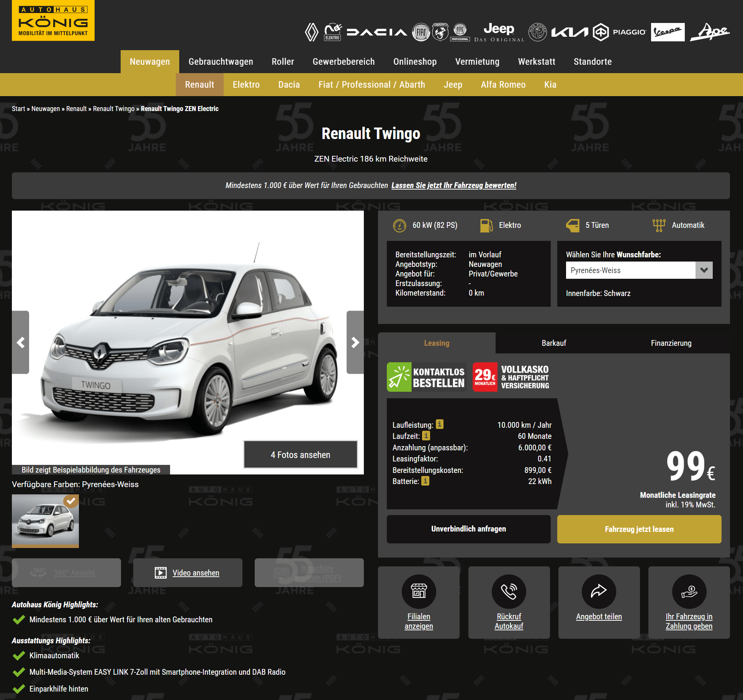The height and width of the screenshot is (700, 743).
Task: Click the Laufzeit info icon
Action: [x=426, y=435]
